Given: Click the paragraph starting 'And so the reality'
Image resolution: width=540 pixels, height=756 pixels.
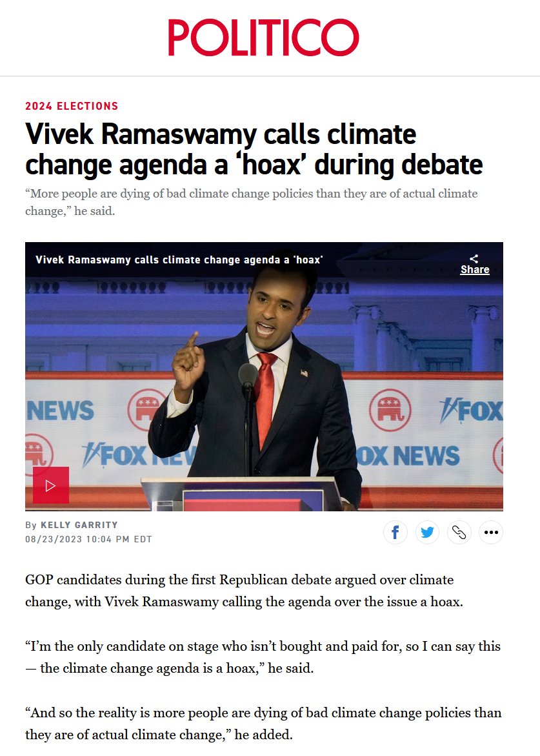Looking at the screenshot, I should (263, 724).
